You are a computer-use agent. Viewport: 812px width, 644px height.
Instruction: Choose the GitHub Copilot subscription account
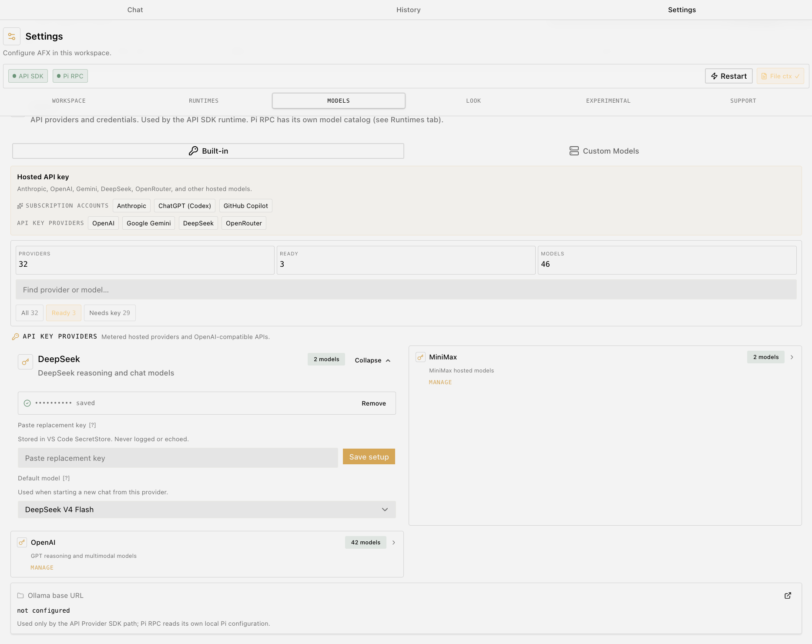tap(246, 206)
